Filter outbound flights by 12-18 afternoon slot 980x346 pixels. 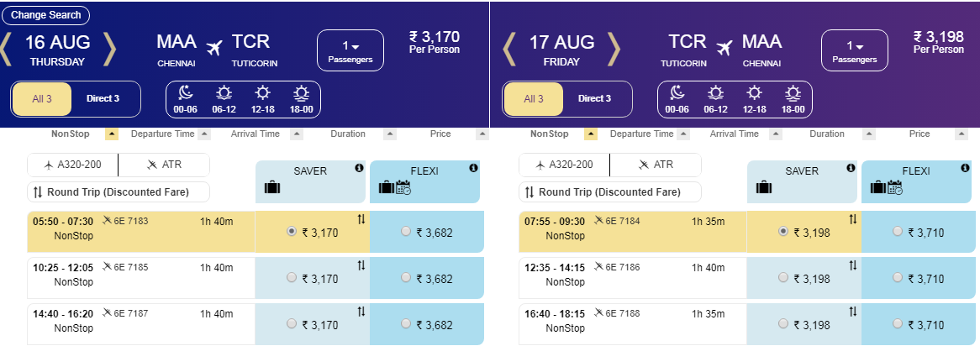pos(263,99)
